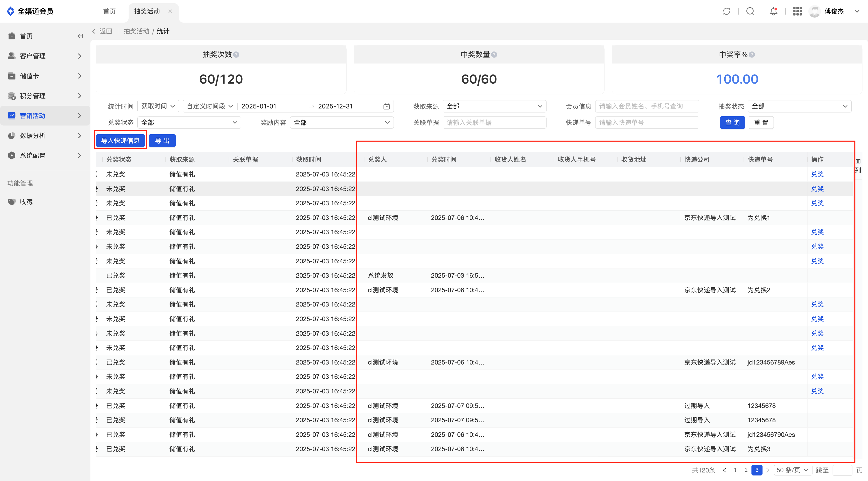Click the 系统配置 sidebar icon

coord(12,155)
